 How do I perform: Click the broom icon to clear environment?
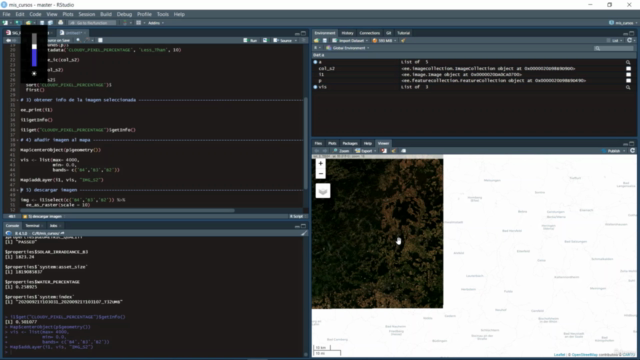tap(403, 40)
